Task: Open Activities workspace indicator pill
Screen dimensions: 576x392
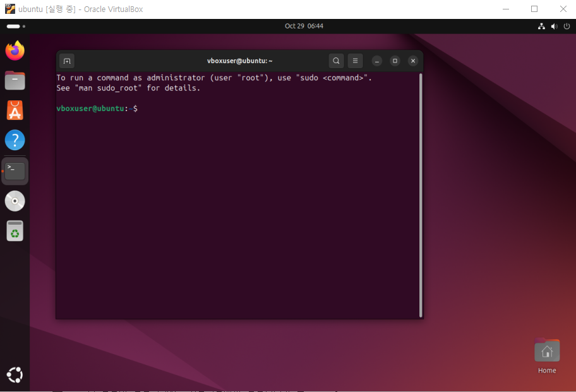Action: click(16, 26)
